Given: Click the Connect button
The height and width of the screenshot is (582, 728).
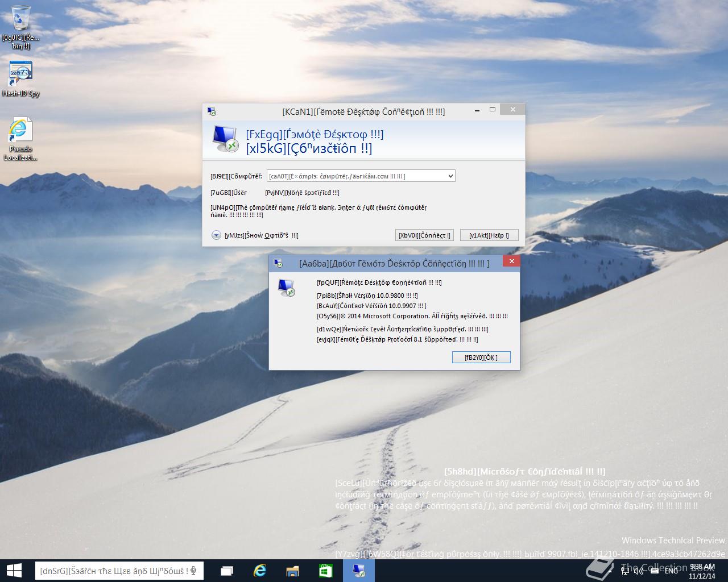Looking at the screenshot, I should [x=424, y=235].
